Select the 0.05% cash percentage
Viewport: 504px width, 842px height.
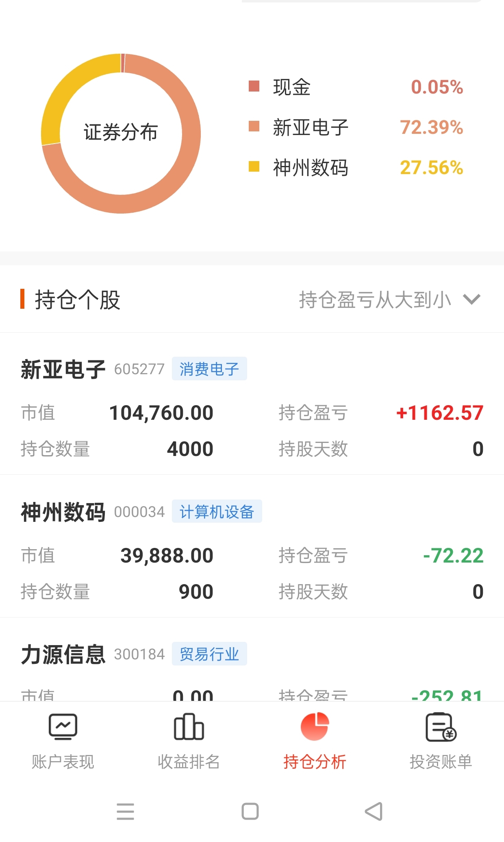pos(437,87)
